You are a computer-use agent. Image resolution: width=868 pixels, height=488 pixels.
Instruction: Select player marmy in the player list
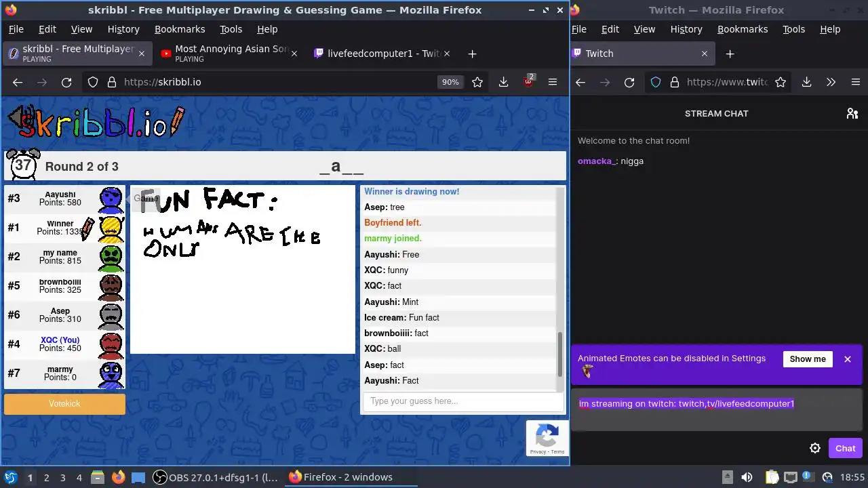(x=64, y=373)
